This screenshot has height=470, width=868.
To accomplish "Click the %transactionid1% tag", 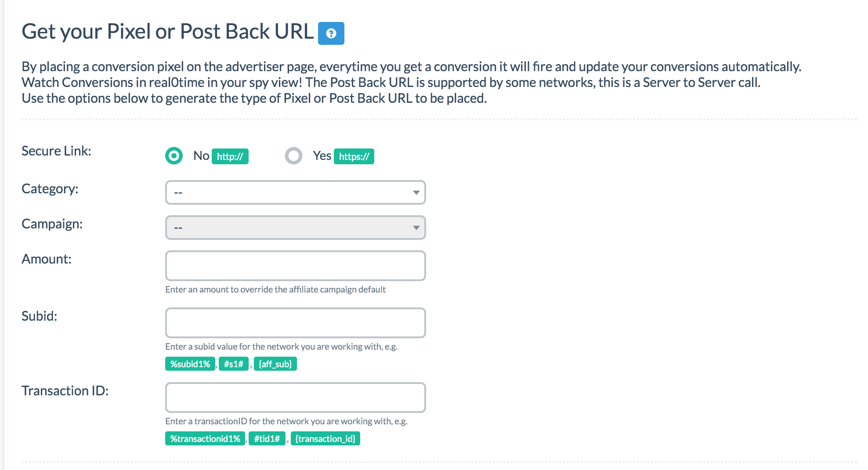I will point(205,439).
